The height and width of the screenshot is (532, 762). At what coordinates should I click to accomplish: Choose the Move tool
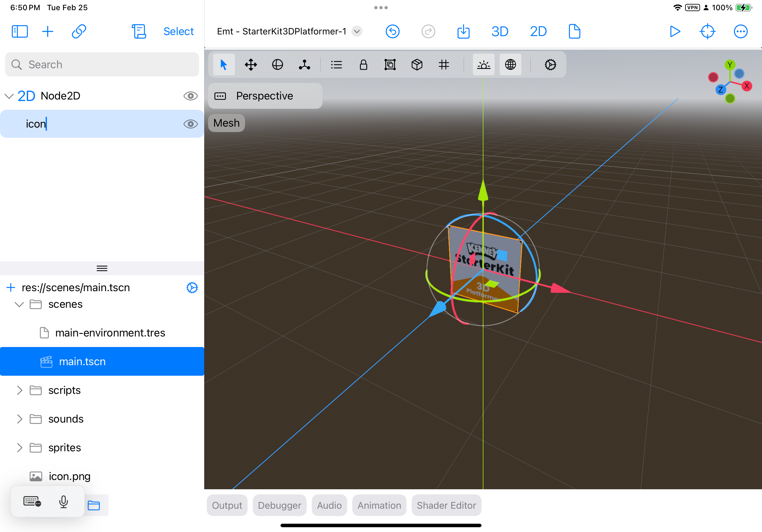tap(250, 64)
